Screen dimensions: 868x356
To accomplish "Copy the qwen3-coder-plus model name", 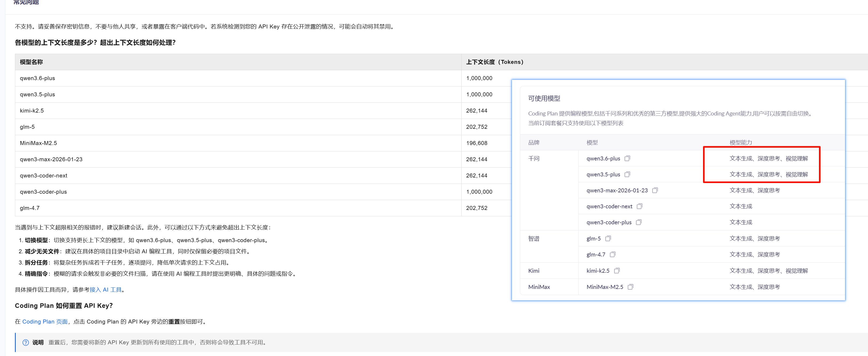I will (x=639, y=222).
